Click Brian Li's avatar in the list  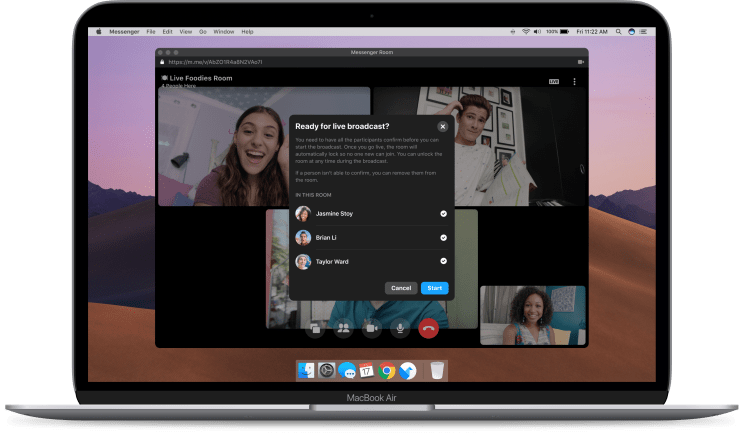(303, 238)
